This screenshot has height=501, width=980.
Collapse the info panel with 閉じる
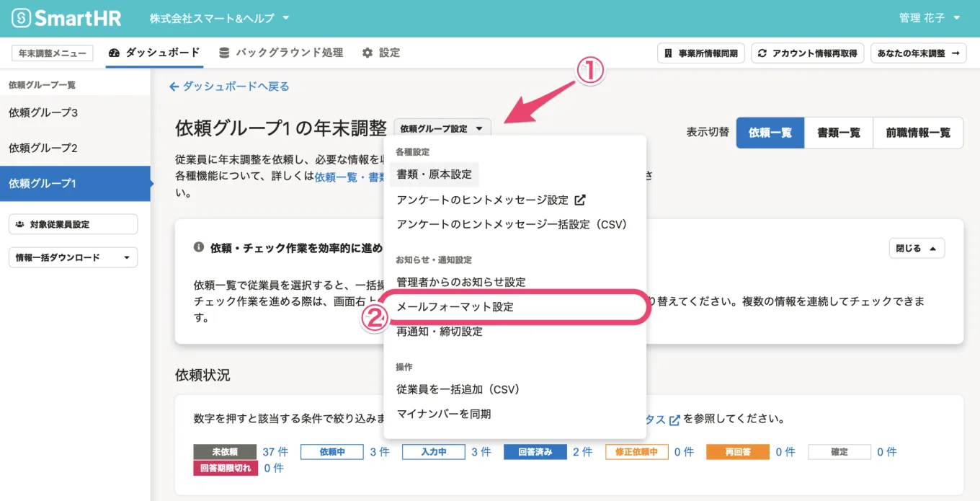(917, 248)
